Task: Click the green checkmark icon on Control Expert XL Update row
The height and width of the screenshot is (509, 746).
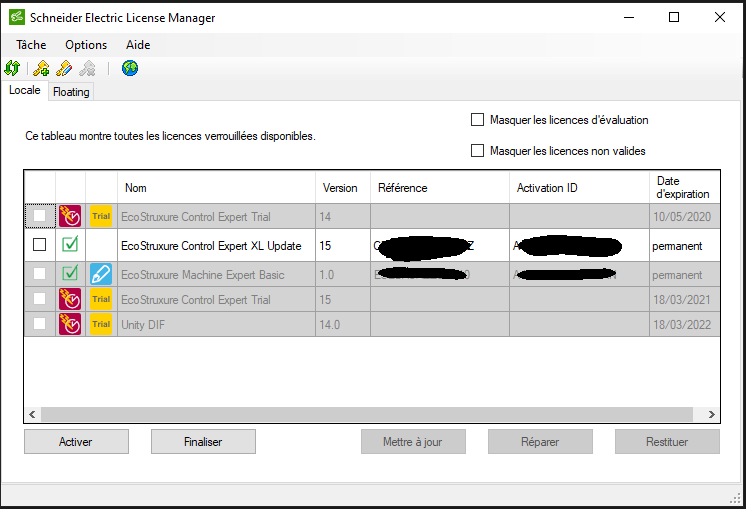Action: click(70, 244)
